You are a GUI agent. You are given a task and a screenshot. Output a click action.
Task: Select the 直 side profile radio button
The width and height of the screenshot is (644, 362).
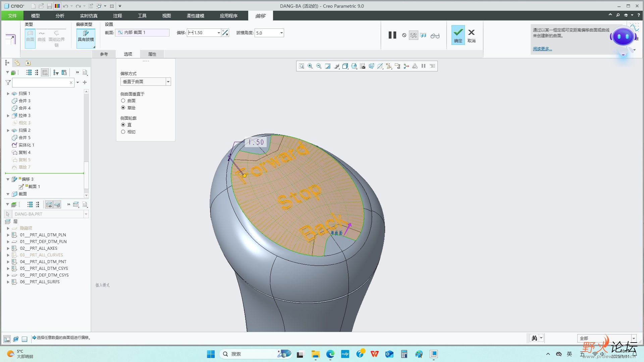click(x=123, y=125)
